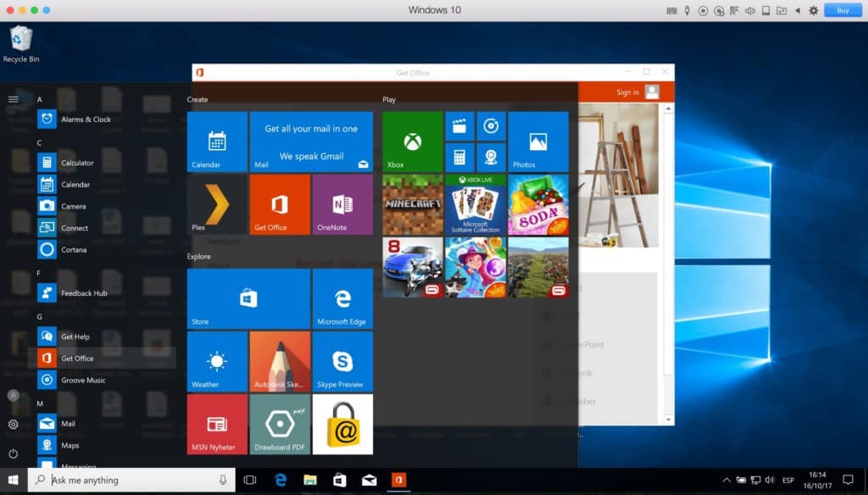Viewport: 868px width, 495px height.
Task: Click the Explore group header
Action: pyautogui.click(x=198, y=256)
